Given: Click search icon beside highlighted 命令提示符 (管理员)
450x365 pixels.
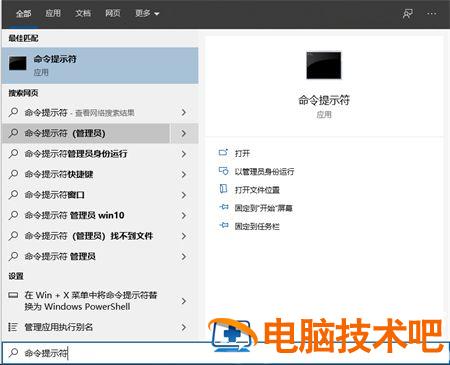Looking at the screenshot, I should click(x=13, y=133).
